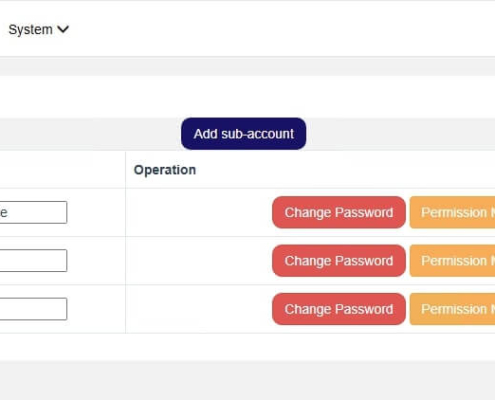The height and width of the screenshot is (400, 495).
Task: Click empty Operation cell in third row
Action: click(x=199, y=309)
